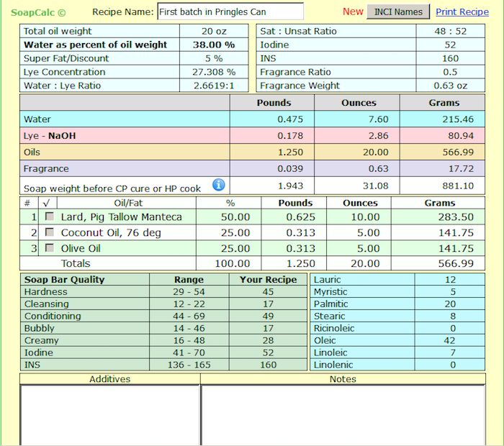Toggle the Coconut Oil, 76 deg checkbox
Screen dimensions: 504x446
(50, 232)
